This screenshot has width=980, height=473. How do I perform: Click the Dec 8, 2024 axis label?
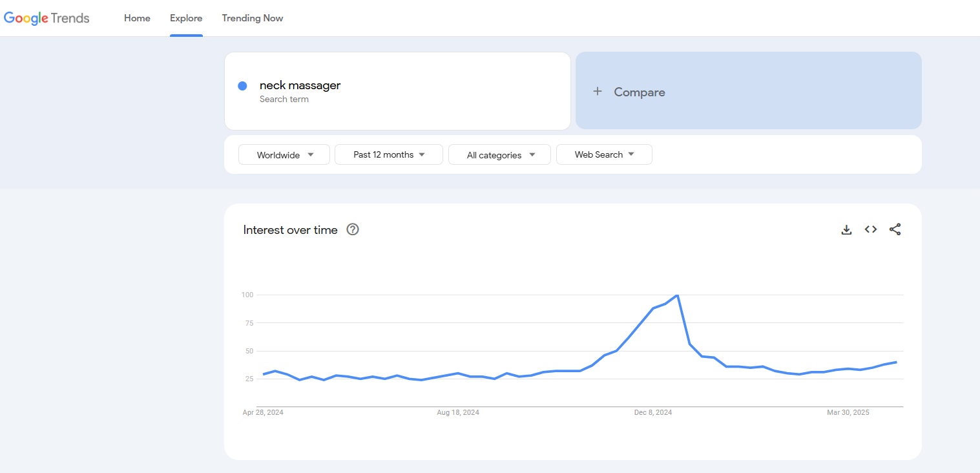click(x=653, y=412)
